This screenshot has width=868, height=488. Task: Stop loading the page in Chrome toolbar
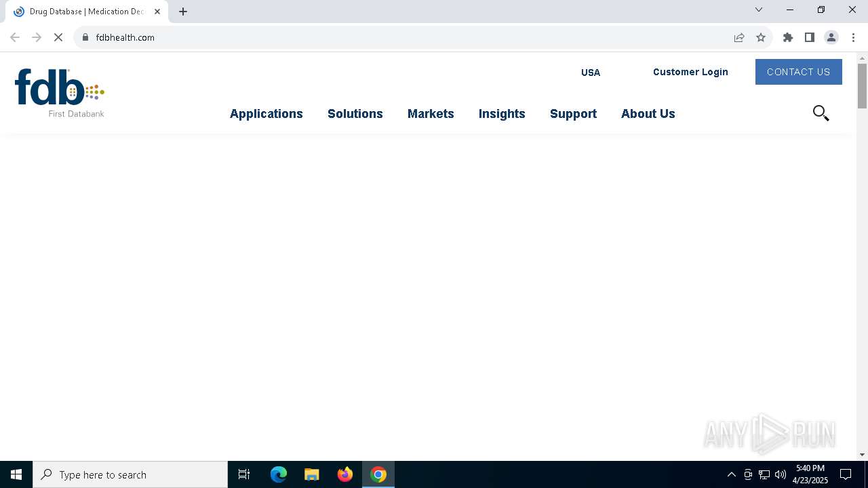click(58, 37)
